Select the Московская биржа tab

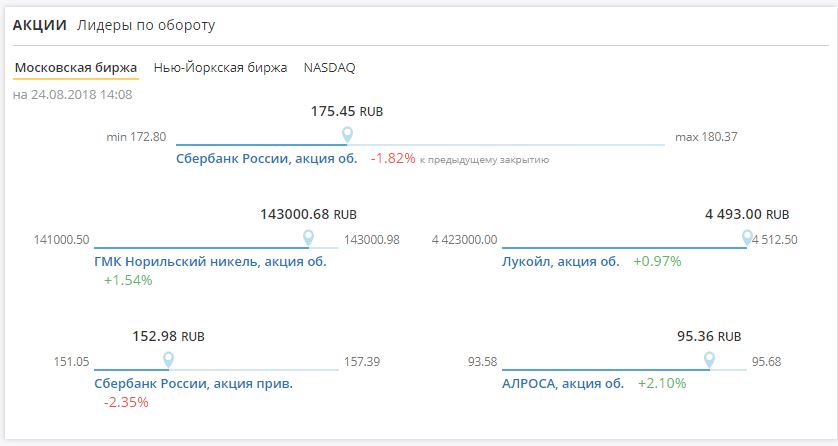tap(76, 68)
